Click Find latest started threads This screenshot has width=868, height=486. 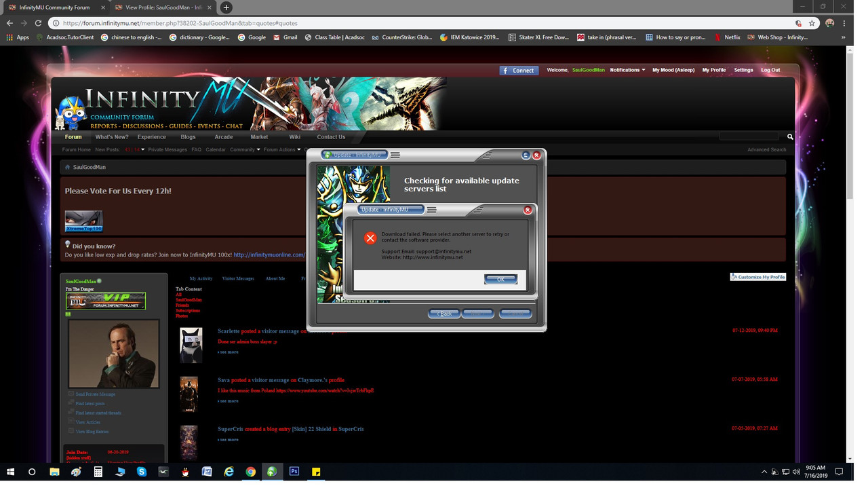pyautogui.click(x=98, y=413)
